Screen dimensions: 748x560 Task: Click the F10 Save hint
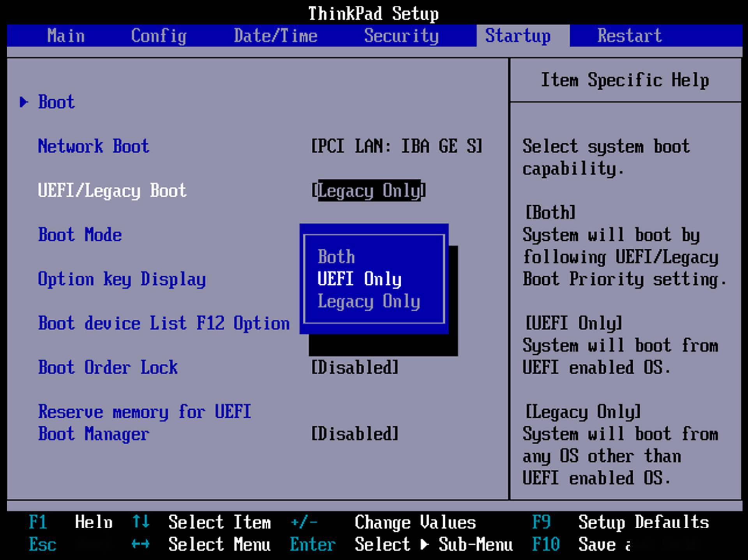(x=581, y=544)
